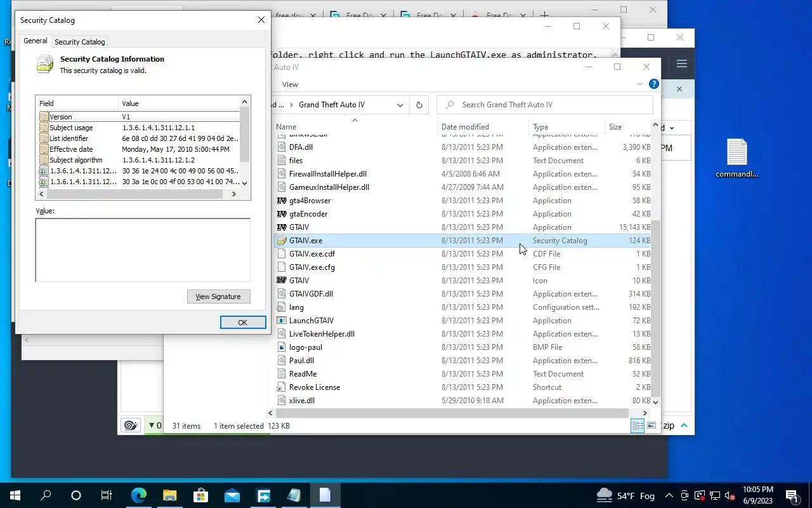Screen dimensions: 812x508
Task: Click the Revoke License shortcut icon
Action: pos(282,387)
